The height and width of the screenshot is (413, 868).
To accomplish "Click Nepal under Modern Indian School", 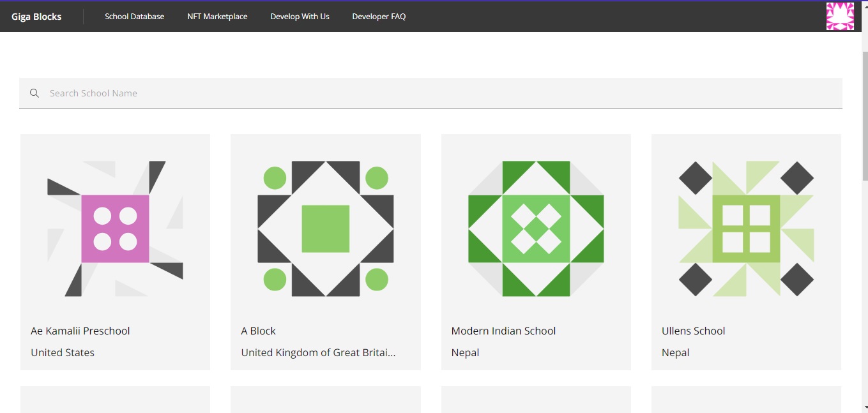I will click(465, 352).
